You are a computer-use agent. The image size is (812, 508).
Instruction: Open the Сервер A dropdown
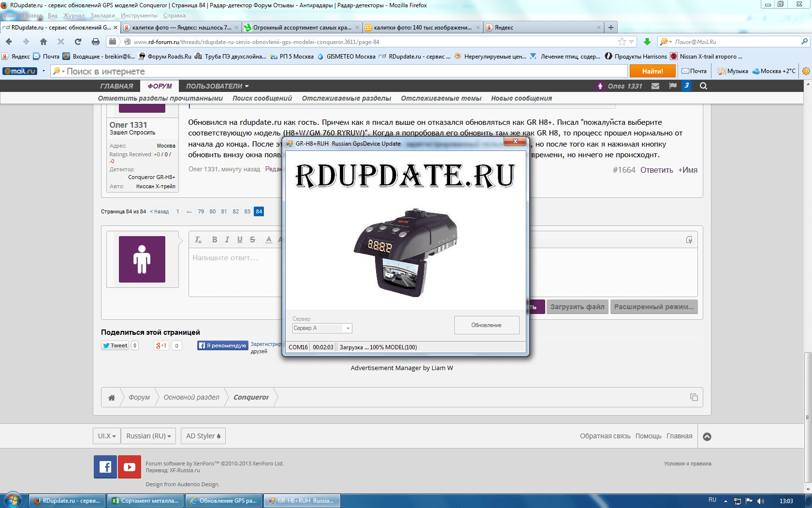[x=322, y=328]
